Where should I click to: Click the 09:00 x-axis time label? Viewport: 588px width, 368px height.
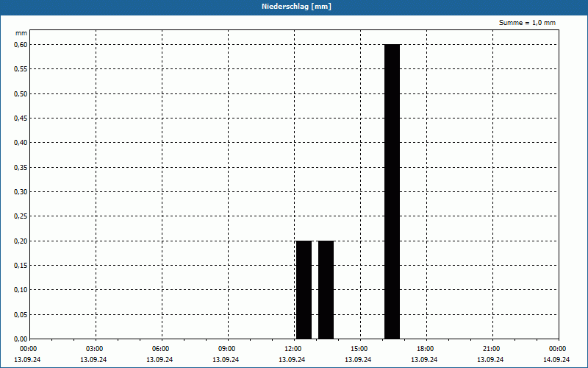point(228,349)
